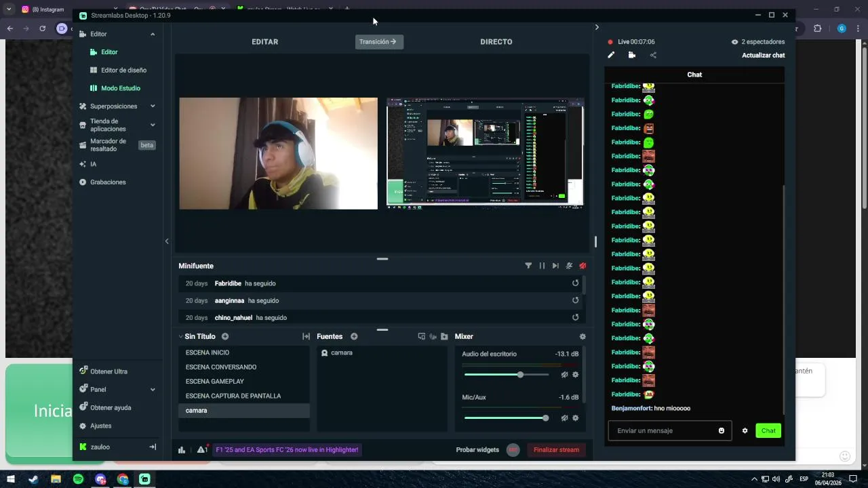Click Actualizar chat link
Viewport: 868px width, 488px height.
coord(764,56)
